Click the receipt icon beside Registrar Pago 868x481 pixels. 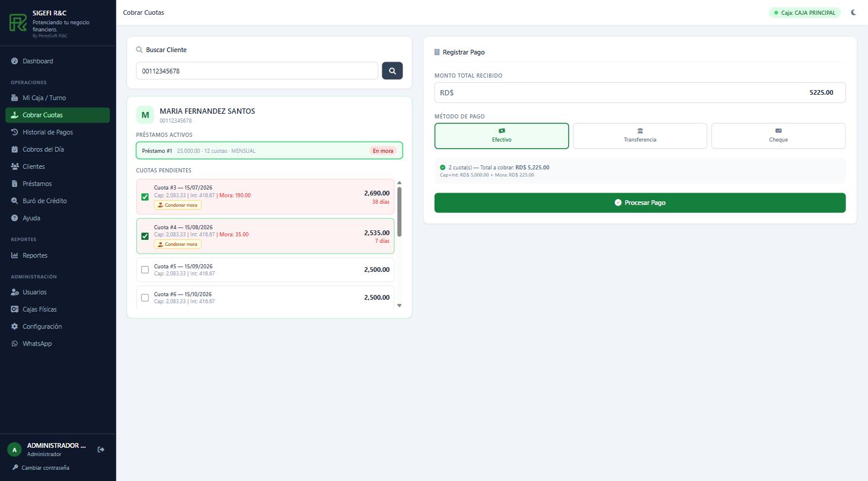(437, 52)
